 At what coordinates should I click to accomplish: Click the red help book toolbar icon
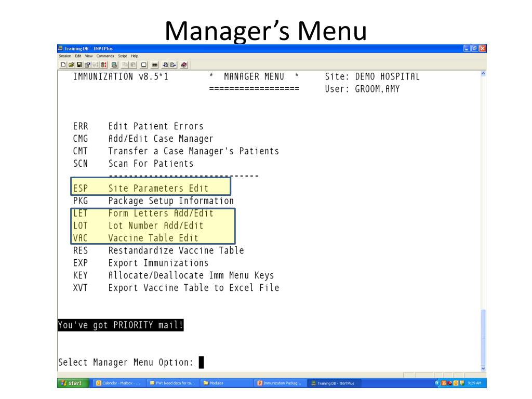point(184,65)
